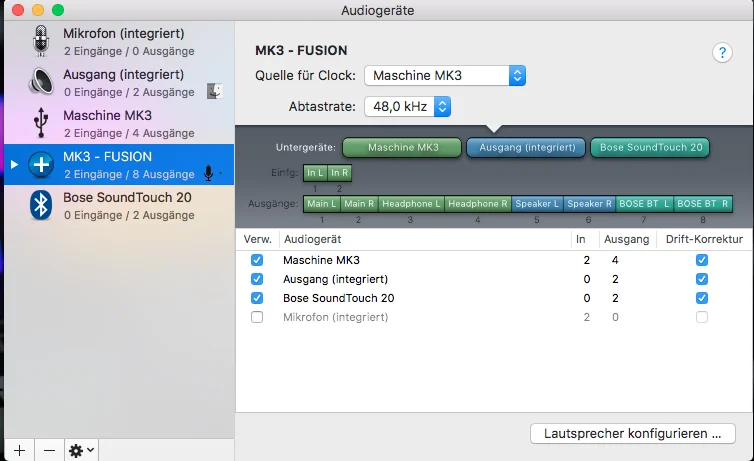Click the BOSE BT L output channel

644,204
